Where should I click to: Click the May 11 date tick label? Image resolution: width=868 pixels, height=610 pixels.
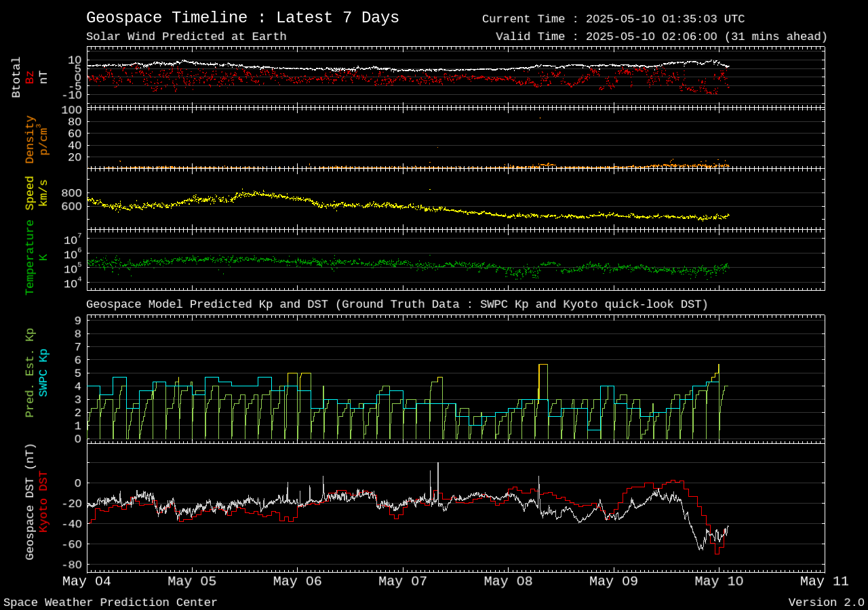click(825, 581)
